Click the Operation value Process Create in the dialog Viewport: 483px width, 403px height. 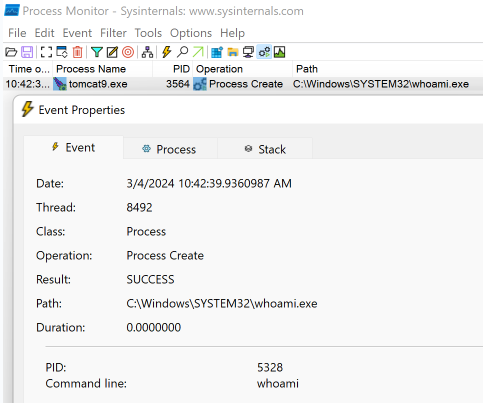(165, 255)
